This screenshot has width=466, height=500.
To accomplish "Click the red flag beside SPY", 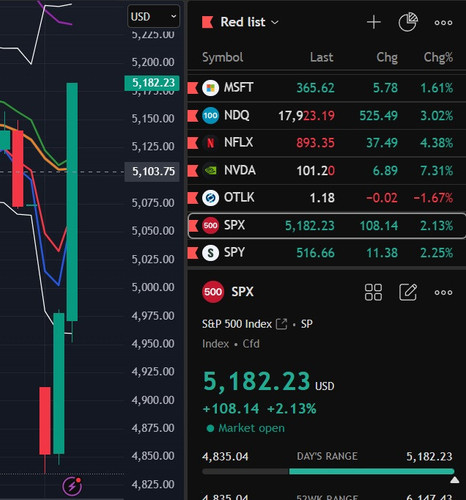I will (193, 253).
